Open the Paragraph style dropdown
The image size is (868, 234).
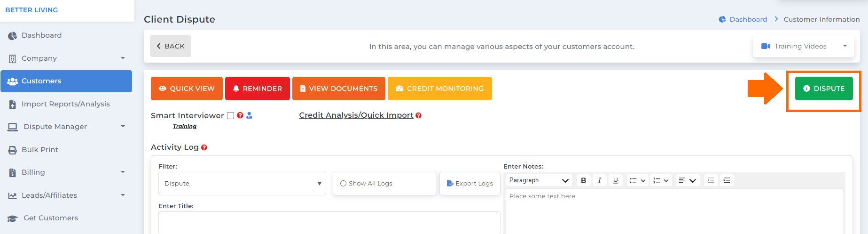pyautogui.click(x=539, y=180)
